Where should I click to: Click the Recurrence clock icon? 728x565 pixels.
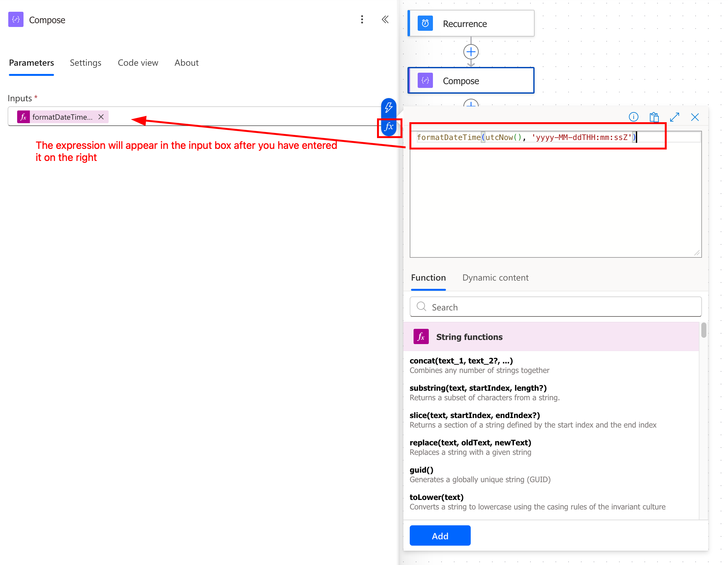click(425, 23)
